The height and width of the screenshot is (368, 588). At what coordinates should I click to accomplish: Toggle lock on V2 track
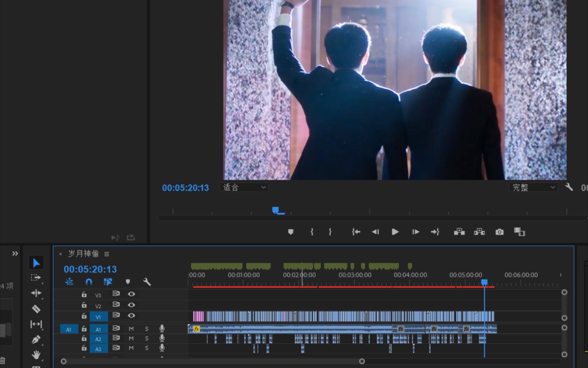[84, 305]
